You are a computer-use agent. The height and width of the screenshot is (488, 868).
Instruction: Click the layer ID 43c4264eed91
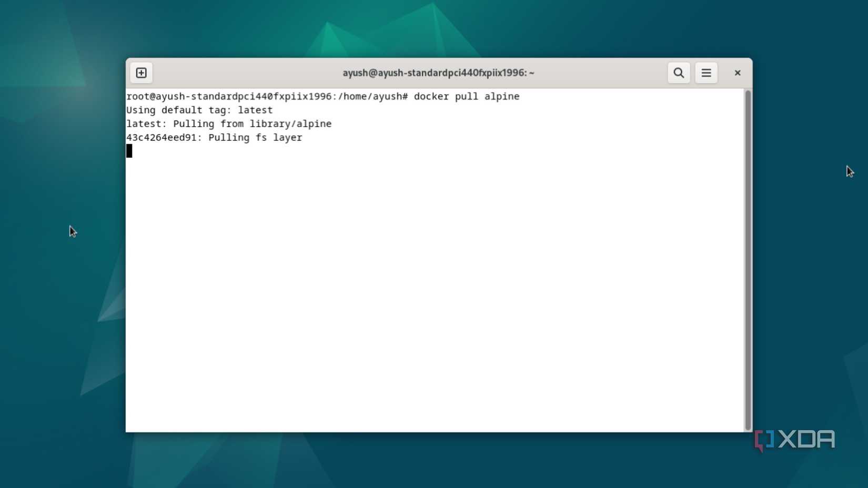point(162,137)
